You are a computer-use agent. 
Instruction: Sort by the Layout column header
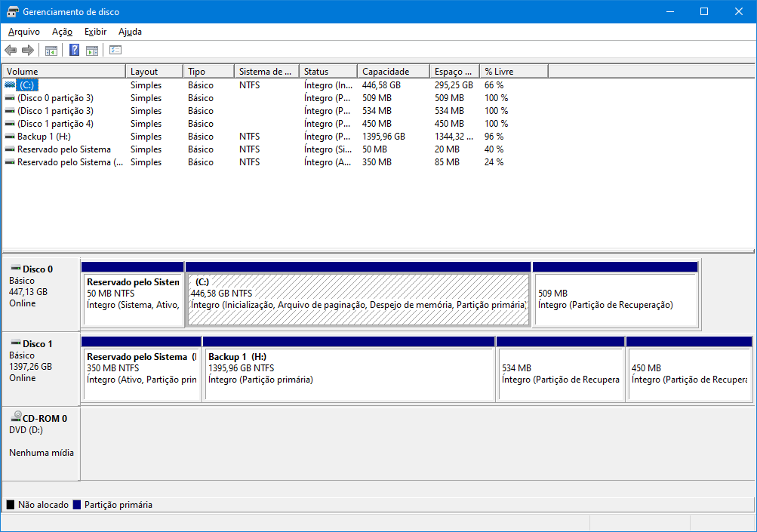click(x=155, y=72)
